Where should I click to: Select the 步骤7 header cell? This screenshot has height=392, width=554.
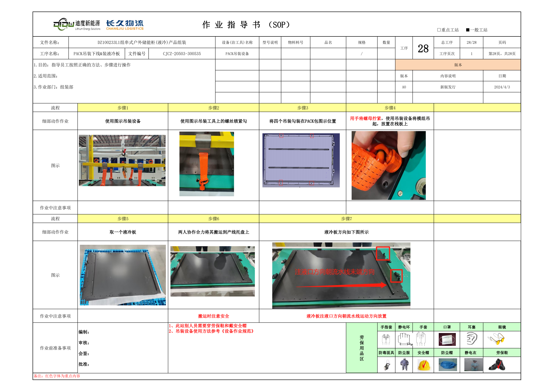(x=346, y=219)
